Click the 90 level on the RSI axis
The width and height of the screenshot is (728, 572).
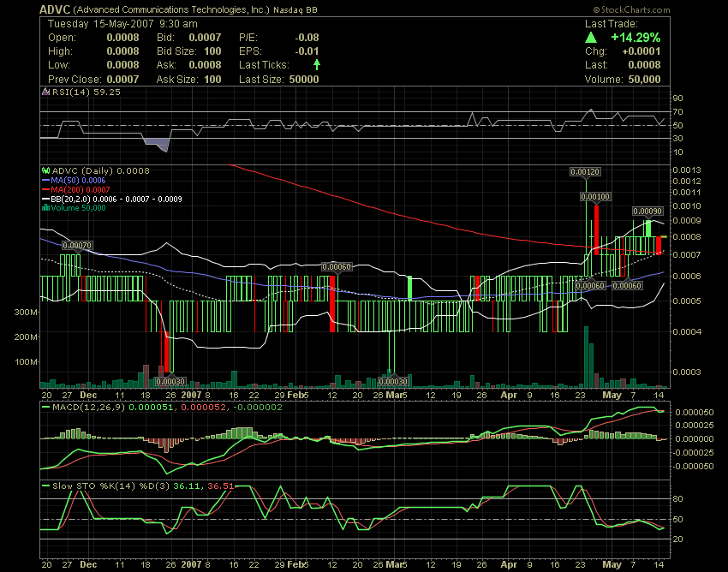coord(677,98)
